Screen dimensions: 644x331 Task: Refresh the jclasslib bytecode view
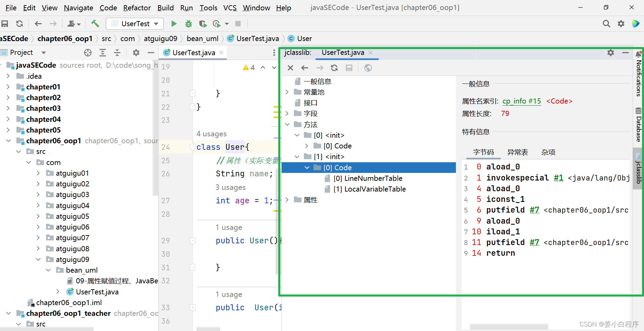click(334, 68)
